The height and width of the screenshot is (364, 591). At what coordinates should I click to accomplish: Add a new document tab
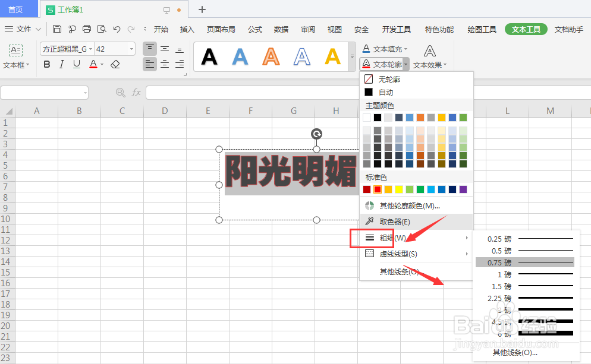pyautogui.click(x=202, y=10)
